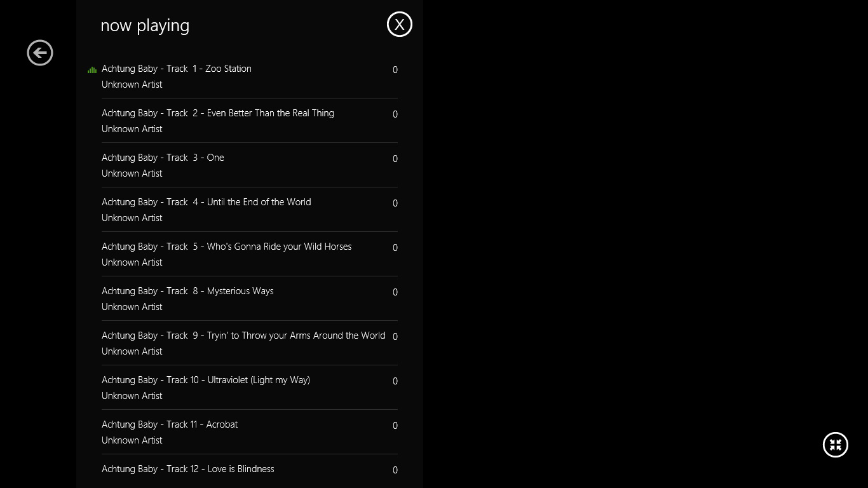Choose Track 9 - Tryin' to Throw your Arms

click(250, 343)
